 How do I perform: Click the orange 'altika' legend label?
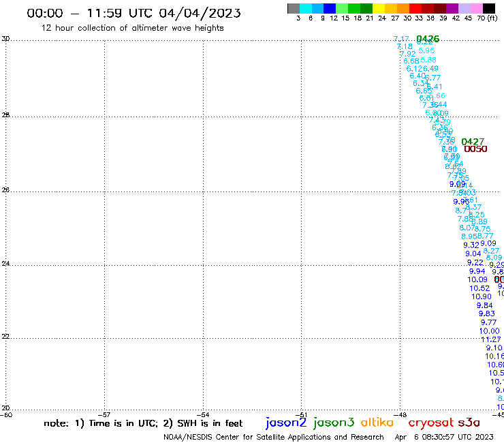pyautogui.click(x=377, y=423)
